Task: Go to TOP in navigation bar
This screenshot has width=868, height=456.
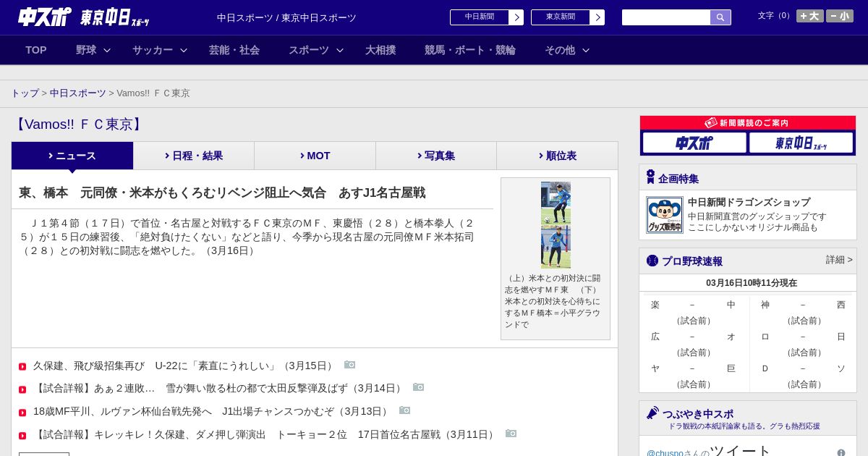Action: coord(36,50)
